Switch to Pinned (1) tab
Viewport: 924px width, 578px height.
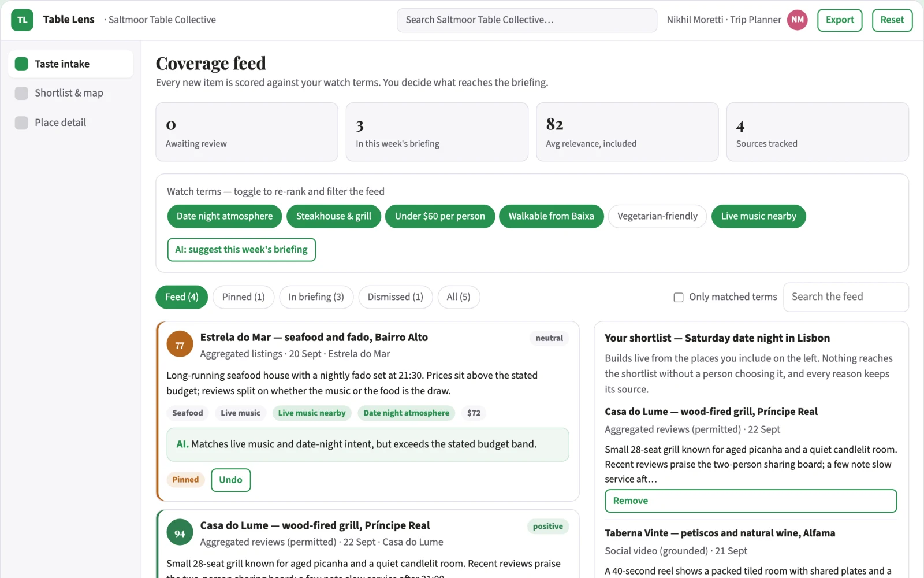point(243,297)
